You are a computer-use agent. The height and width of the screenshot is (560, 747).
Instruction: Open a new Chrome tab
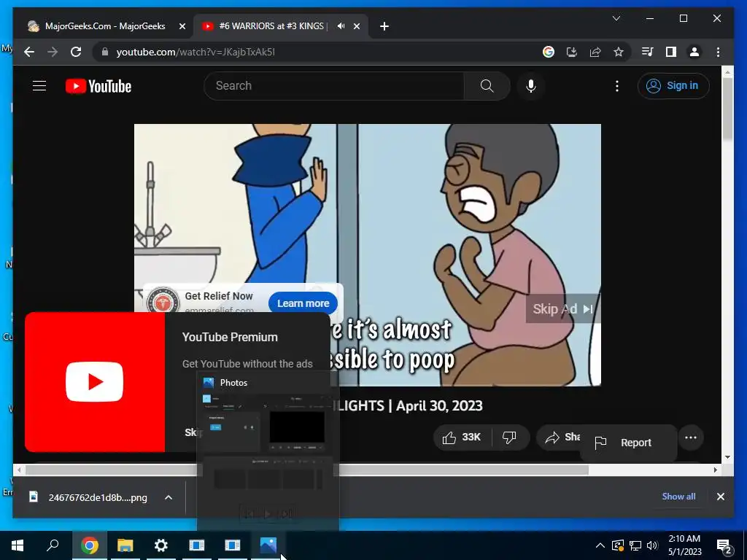[384, 26]
